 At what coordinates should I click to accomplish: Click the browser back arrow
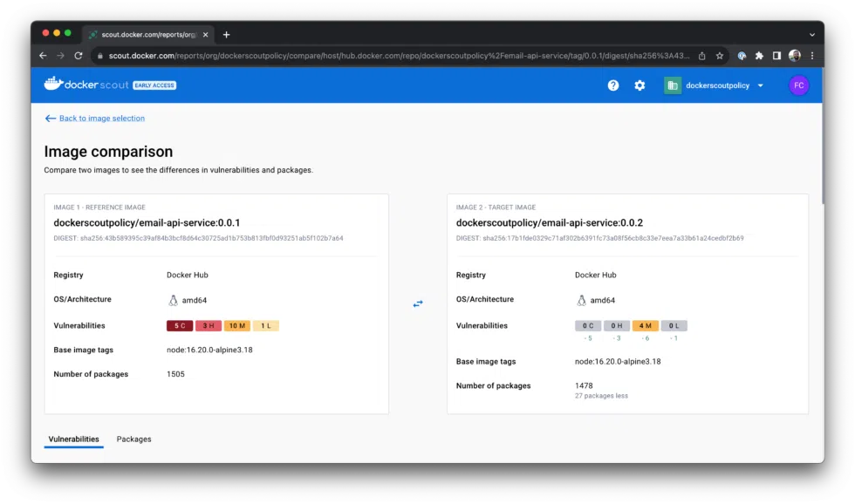[43, 56]
